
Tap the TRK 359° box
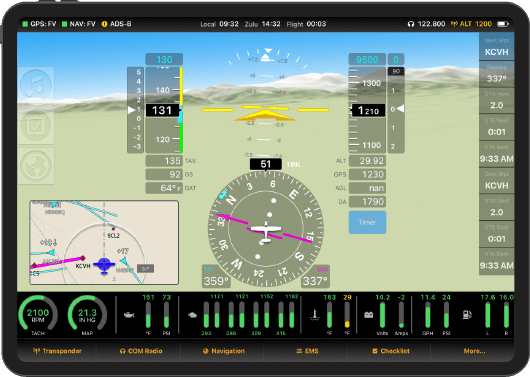point(216,277)
